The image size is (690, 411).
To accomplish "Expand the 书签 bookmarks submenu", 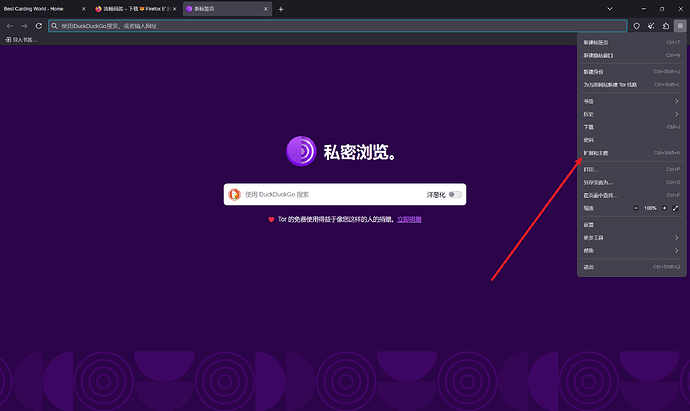I will point(631,101).
